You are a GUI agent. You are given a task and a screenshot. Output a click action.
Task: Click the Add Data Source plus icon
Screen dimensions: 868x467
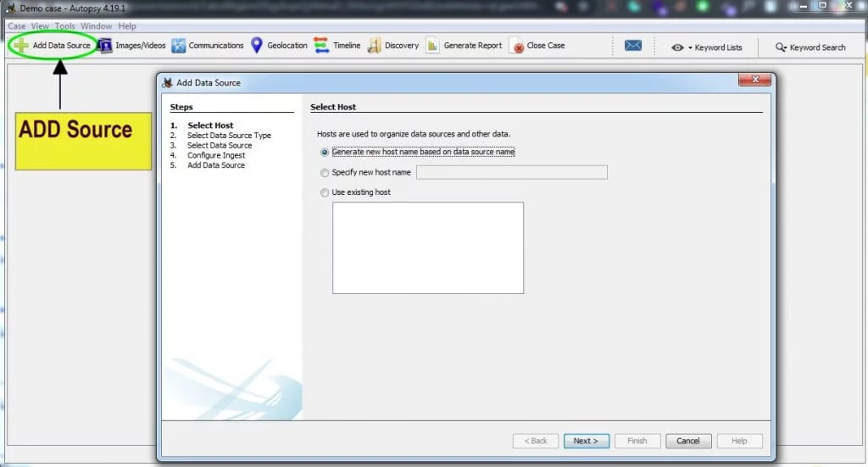[21, 45]
